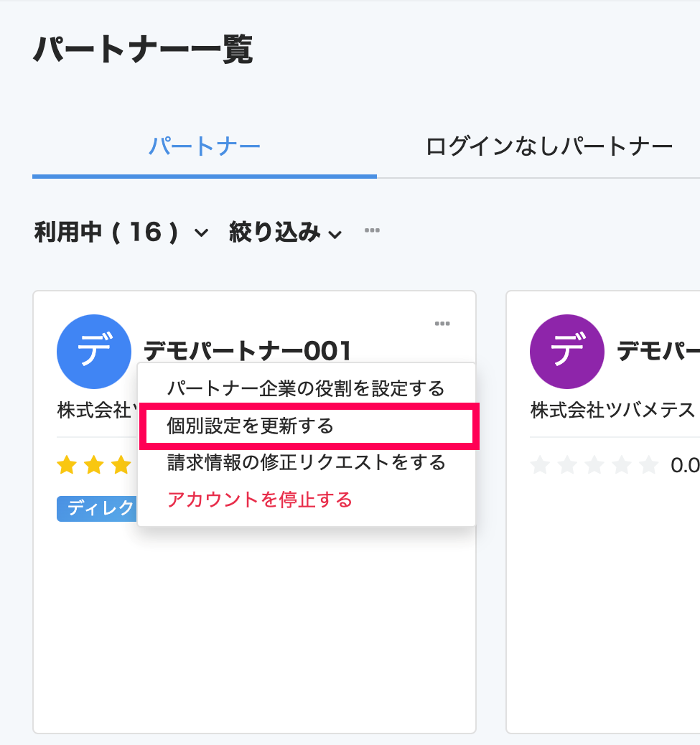The image size is (700, 745).
Task: Click 株式会社ツバメテス company name text
Action: (613, 410)
